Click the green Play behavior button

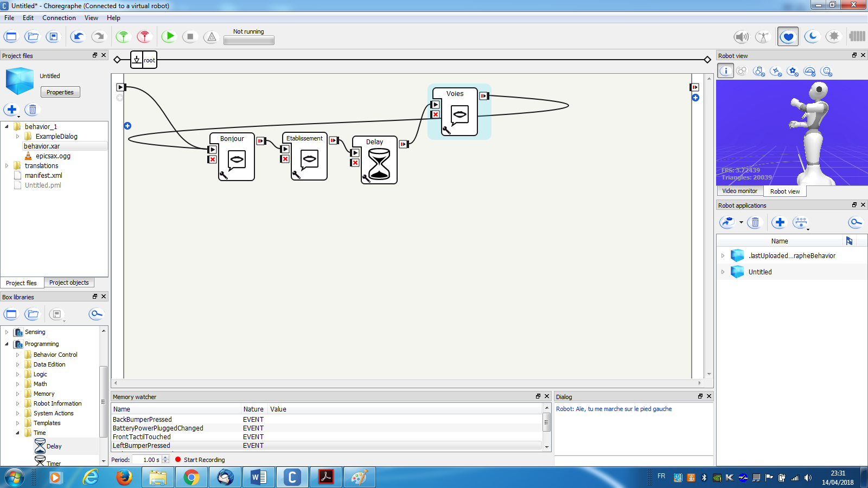coord(169,36)
